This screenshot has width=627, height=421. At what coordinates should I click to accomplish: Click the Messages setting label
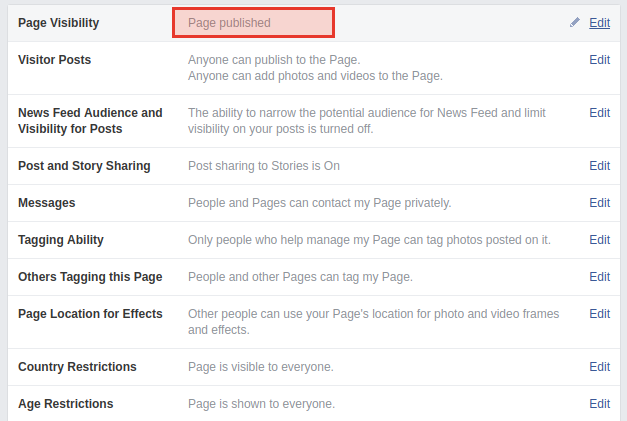point(47,203)
